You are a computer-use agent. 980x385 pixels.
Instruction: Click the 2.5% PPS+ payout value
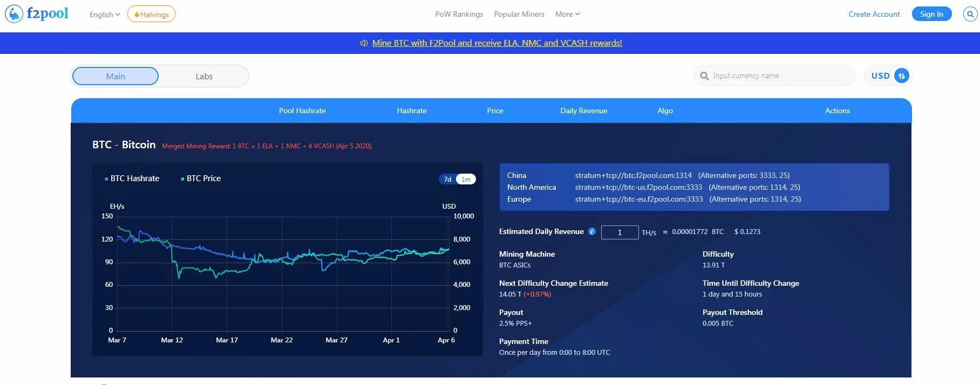tap(515, 324)
